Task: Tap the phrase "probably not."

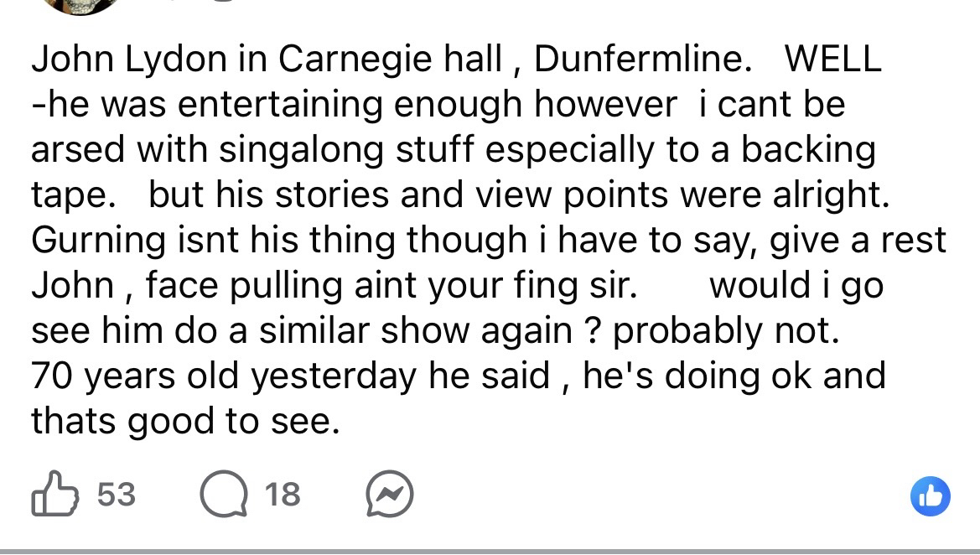Action: pos(726,330)
